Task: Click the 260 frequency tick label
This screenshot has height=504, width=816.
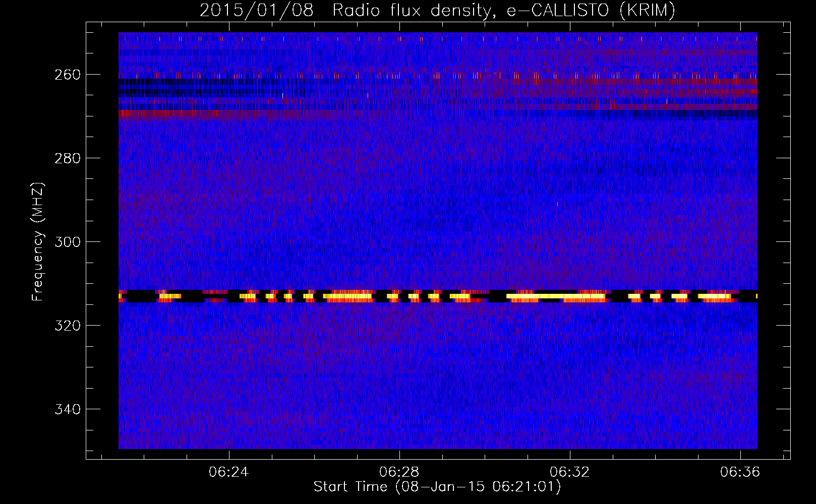Action: pos(67,75)
